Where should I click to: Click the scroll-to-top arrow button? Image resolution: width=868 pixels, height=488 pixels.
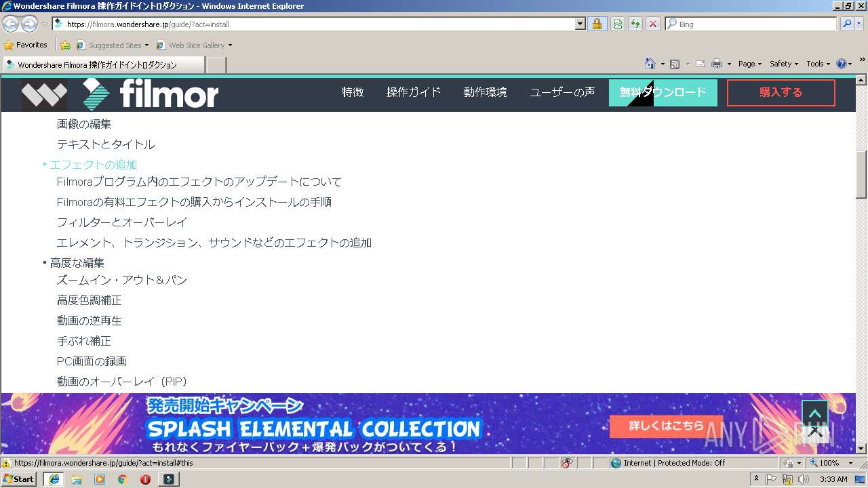[x=815, y=413]
